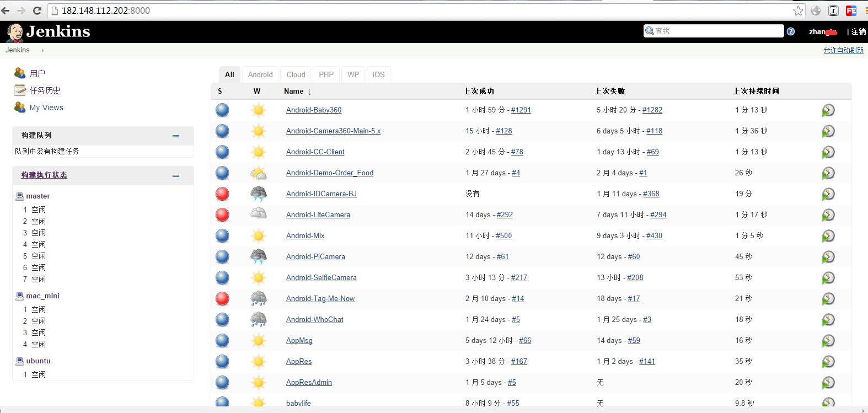This screenshot has height=413, width=868.
Task: Click the stormy weather icon for Android-PiCamera
Action: click(258, 256)
